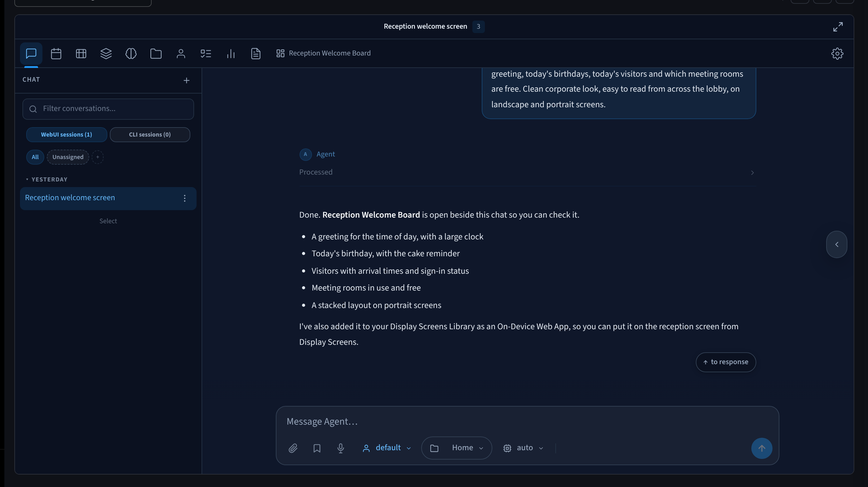
Task: Click the Agent name label
Action: (325, 154)
